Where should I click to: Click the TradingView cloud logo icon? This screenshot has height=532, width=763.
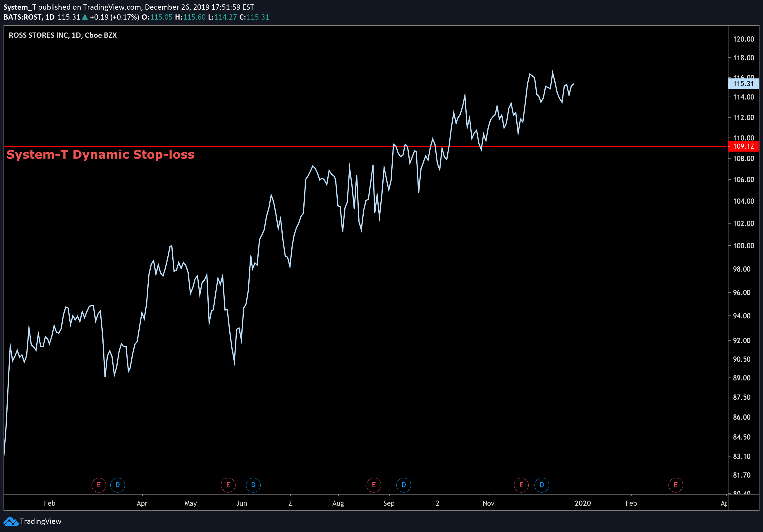click(11, 521)
